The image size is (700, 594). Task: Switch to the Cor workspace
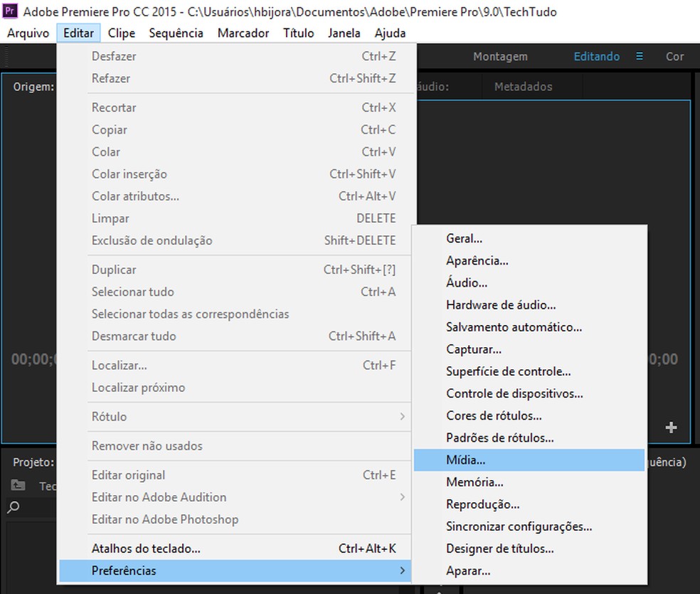coord(674,56)
